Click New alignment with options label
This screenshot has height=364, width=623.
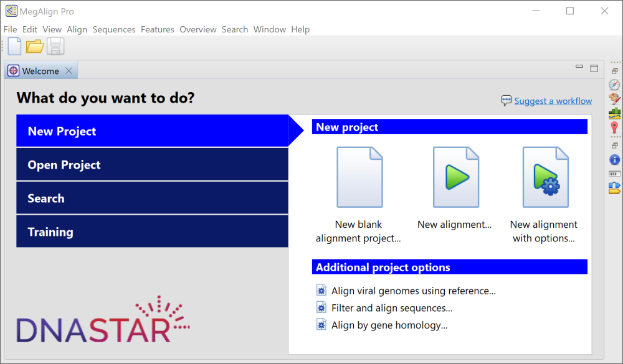[x=543, y=231]
